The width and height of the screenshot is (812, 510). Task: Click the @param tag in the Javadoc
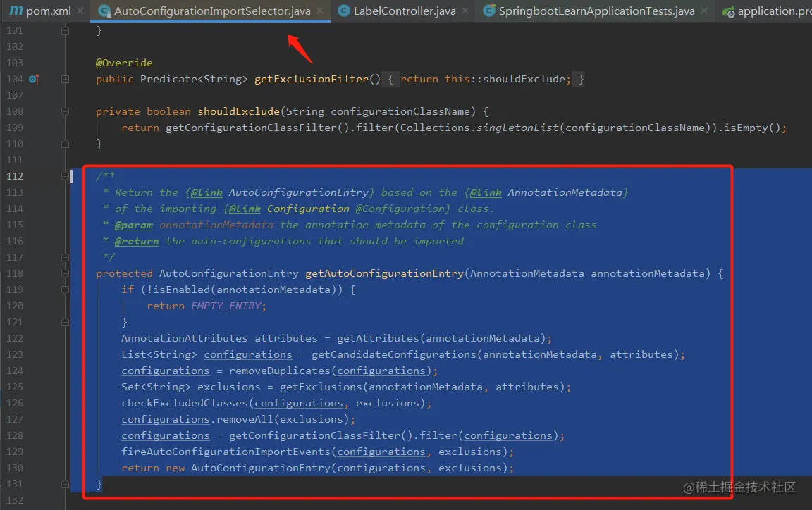[x=134, y=225]
